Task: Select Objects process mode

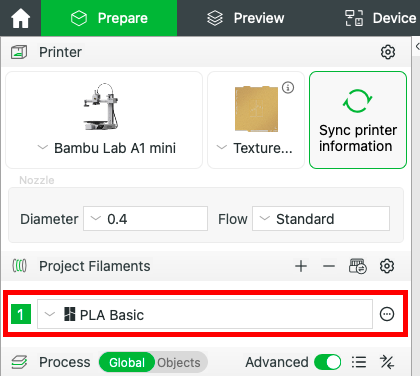Action: 179,362
